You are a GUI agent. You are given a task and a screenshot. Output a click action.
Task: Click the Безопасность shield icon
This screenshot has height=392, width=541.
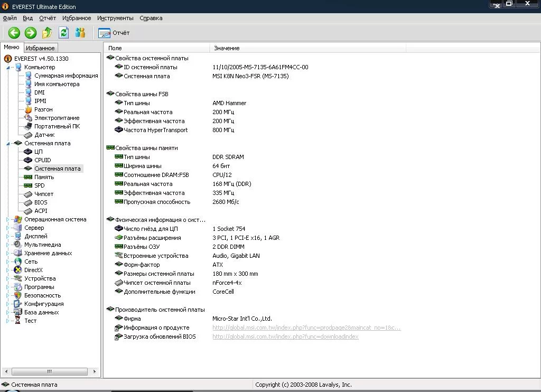[18, 295]
